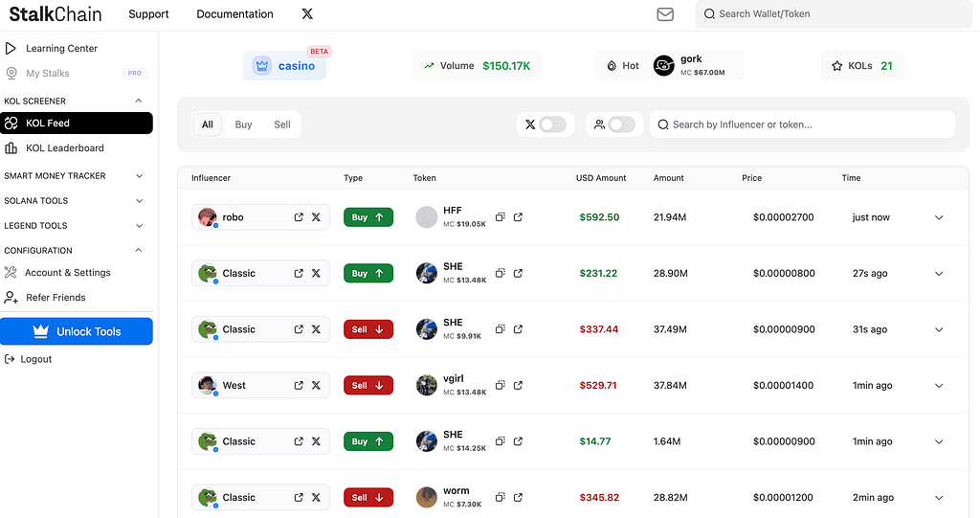Copy SHE token address in $337.44 row
Image resolution: width=980 pixels, height=518 pixels.
tap(500, 329)
